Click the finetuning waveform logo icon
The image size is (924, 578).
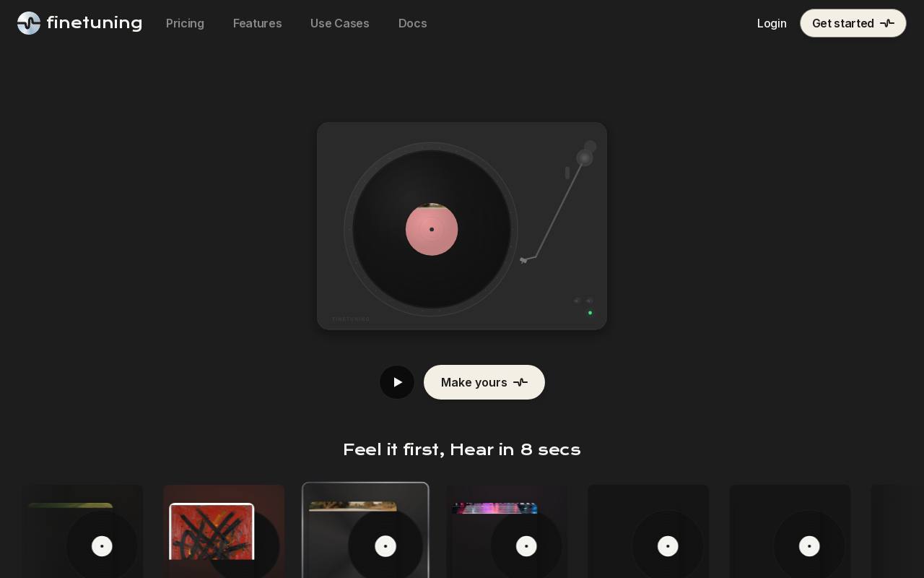(29, 23)
